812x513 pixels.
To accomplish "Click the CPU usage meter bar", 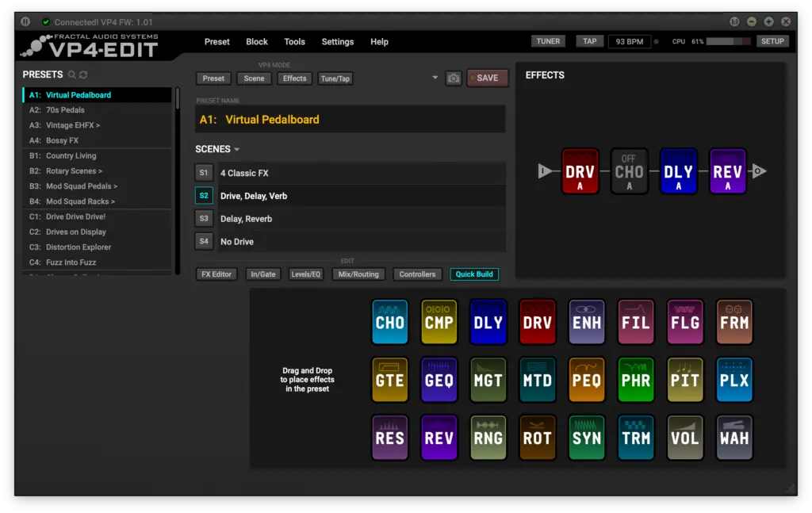I will [x=730, y=41].
